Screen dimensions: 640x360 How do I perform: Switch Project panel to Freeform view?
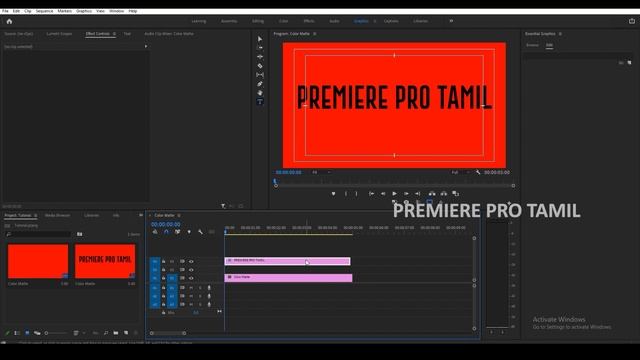[x=37, y=333]
